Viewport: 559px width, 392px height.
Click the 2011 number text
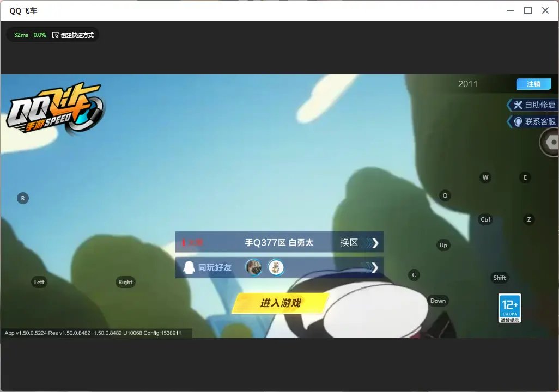click(x=467, y=84)
